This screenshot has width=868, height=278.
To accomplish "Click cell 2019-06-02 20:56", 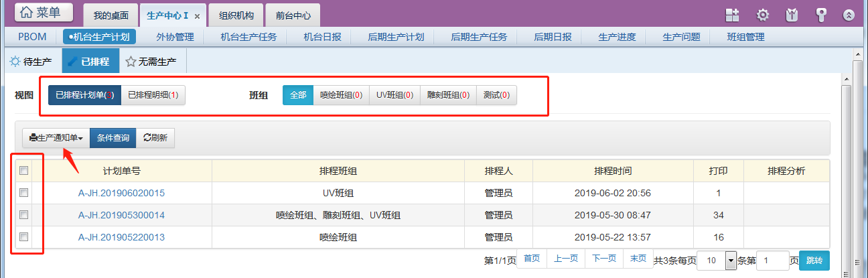I will (613, 193).
